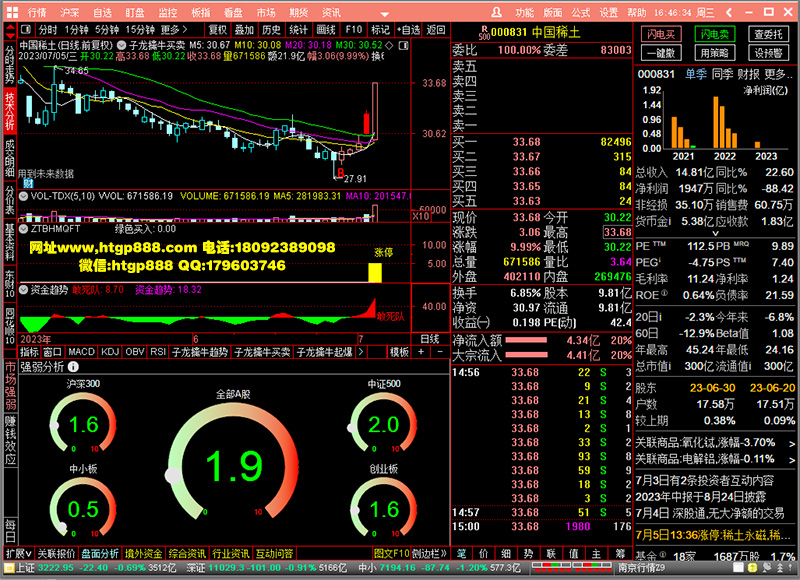Click the speaker icon in status bar
800x580 pixels.
767,568
